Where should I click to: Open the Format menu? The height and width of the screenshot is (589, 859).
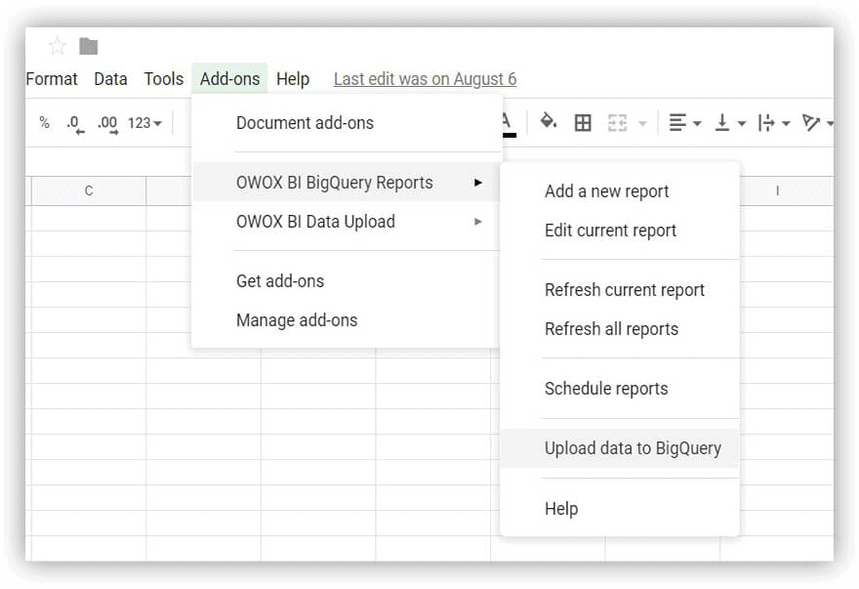(x=52, y=79)
